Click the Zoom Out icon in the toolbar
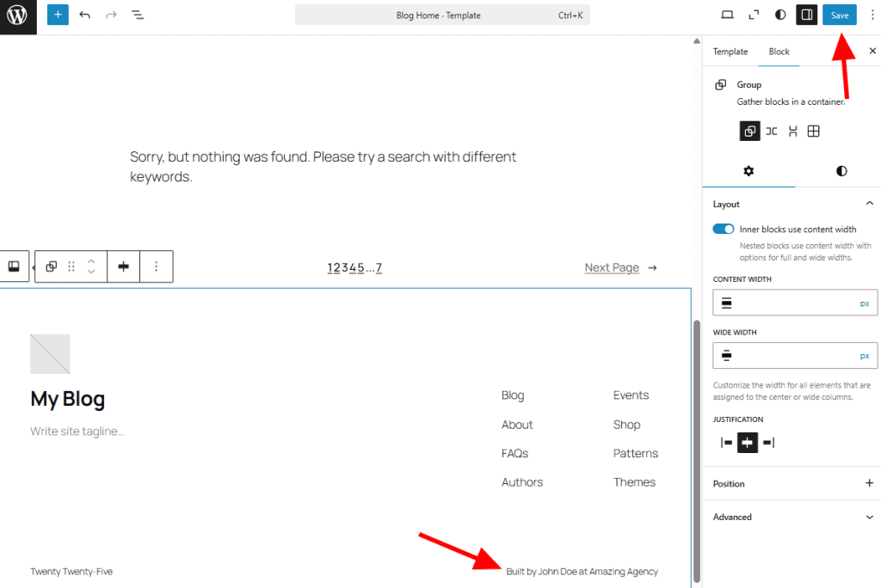Screen dimensions: 881x588 point(755,15)
